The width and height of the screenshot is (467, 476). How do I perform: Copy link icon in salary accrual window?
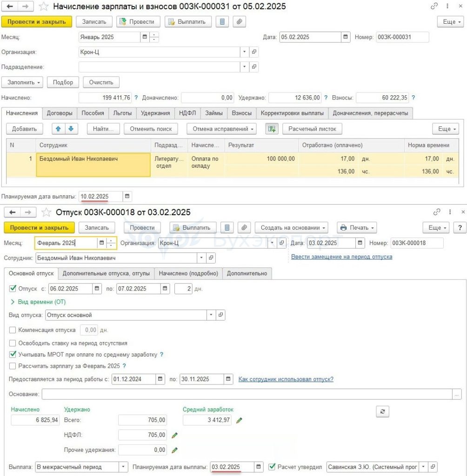[434, 6]
